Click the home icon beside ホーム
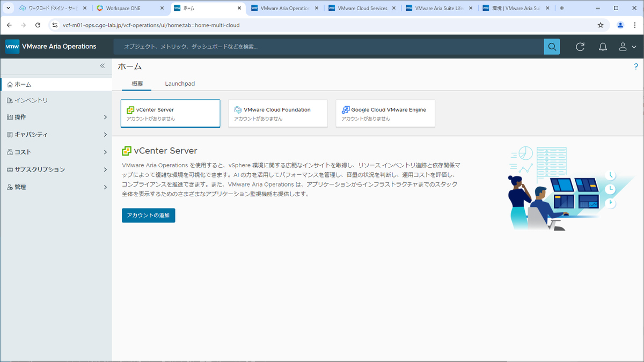This screenshot has width=644, height=362. 10,85
